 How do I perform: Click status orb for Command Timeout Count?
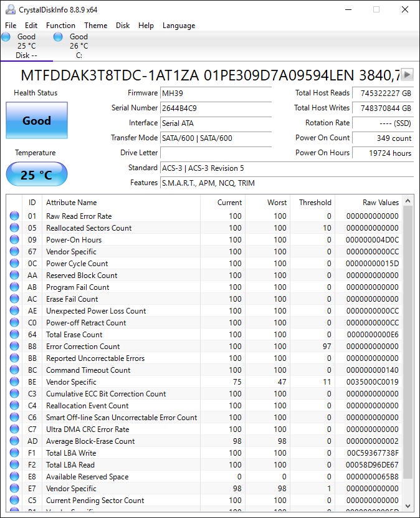(x=14, y=370)
